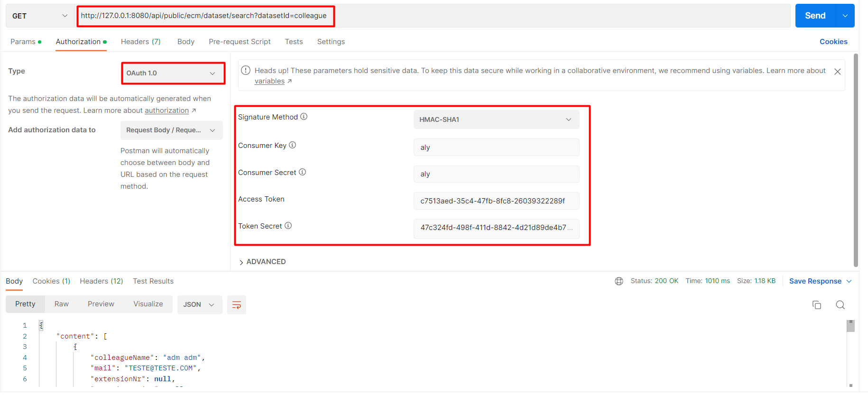Open the Send options arrow dropdown
This screenshot has width=868, height=395.
(845, 16)
